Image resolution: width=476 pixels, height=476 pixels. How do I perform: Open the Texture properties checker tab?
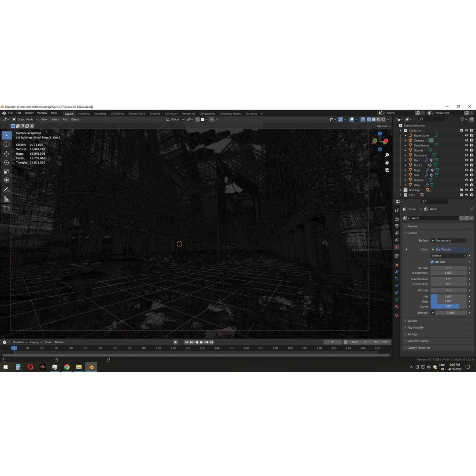click(x=397, y=316)
